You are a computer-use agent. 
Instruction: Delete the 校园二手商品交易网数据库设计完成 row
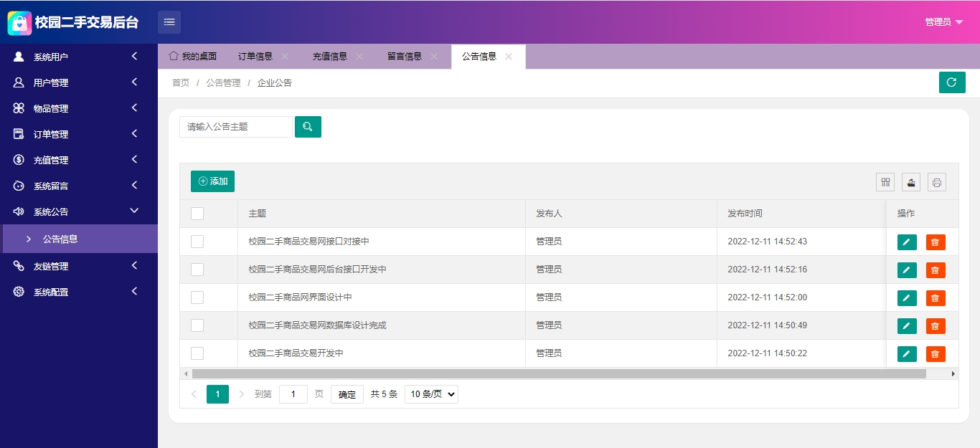pos(936,326)
